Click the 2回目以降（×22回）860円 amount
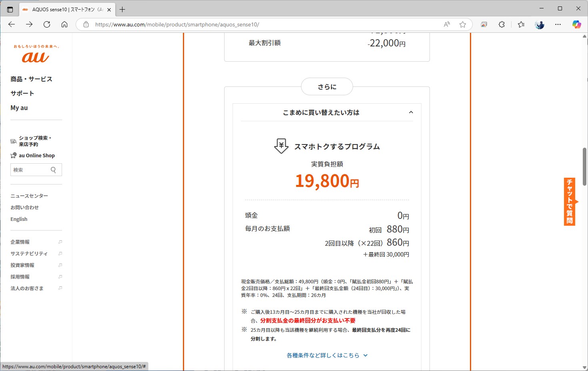The height and width of the screenshot is (371, 588). click(x=367, y=243)
